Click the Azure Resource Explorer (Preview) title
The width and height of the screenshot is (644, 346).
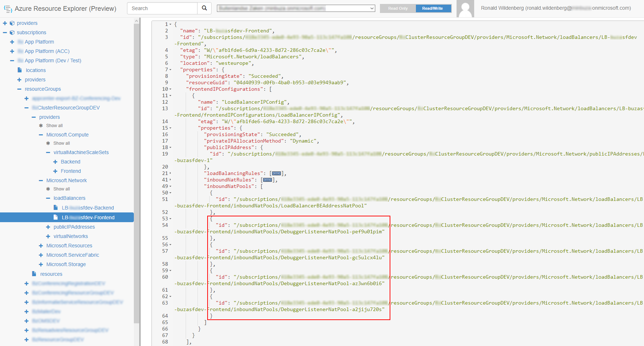[x=65, y=9]
